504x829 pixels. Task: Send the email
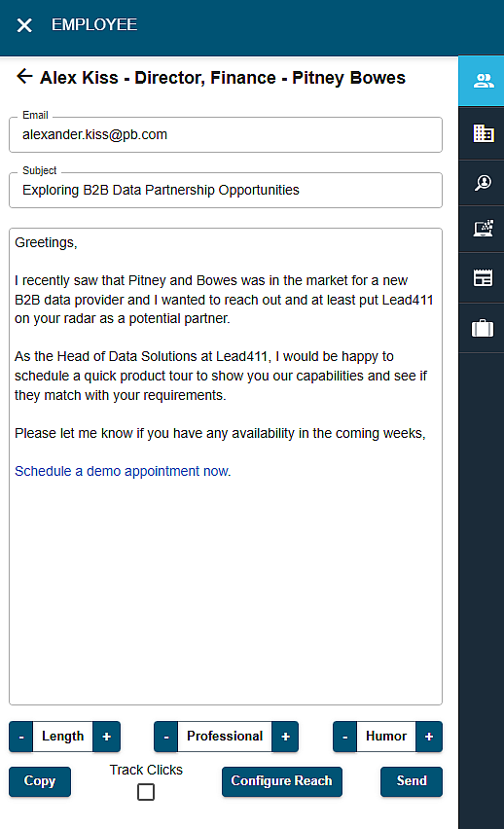click(412, 781)
